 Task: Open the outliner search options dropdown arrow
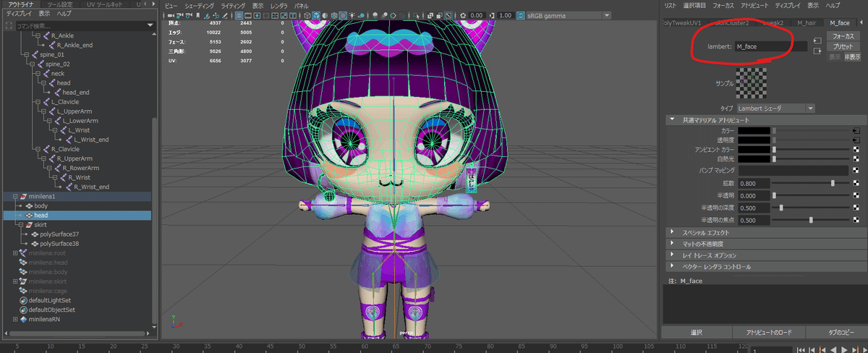(149, 25)
